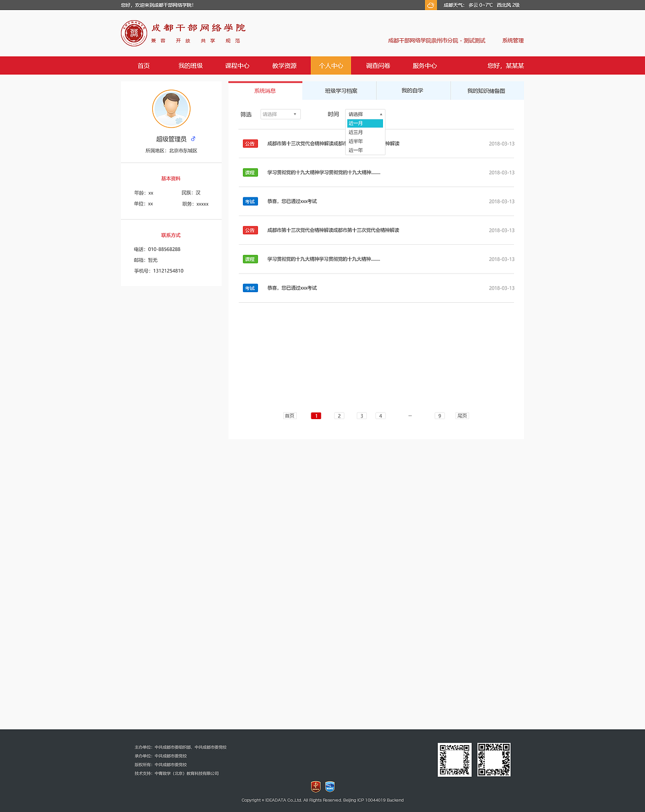The width and height of the screenshot is (645, 812).
Task: Click the first green 课程 tag
Action: tap(250, 172)
